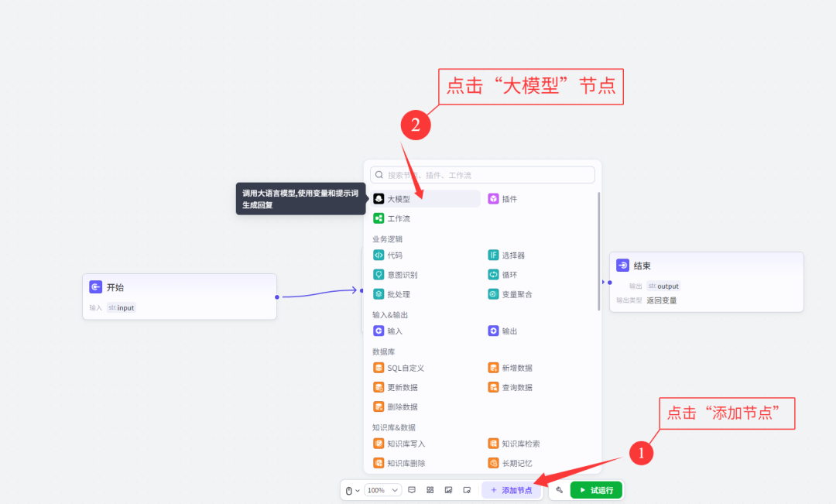Screen dimensions: 836x504
Task: Click the 插件 node icon
Action: pyautogui.click(x=493, y=198)
